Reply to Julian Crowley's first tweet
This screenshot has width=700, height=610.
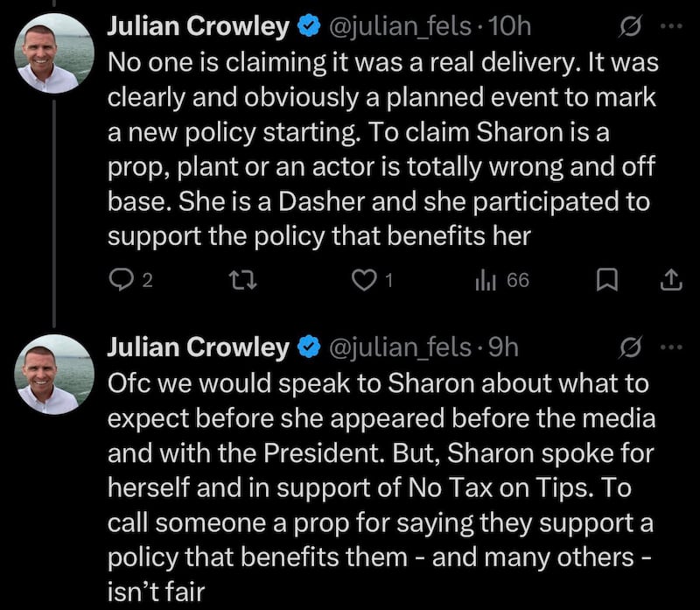122,280
